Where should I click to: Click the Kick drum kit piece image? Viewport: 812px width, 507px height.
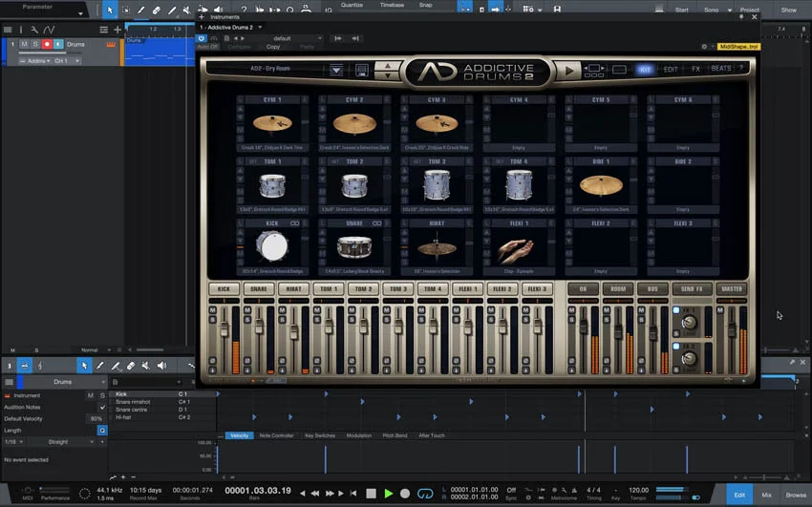(x=272, y=247)
